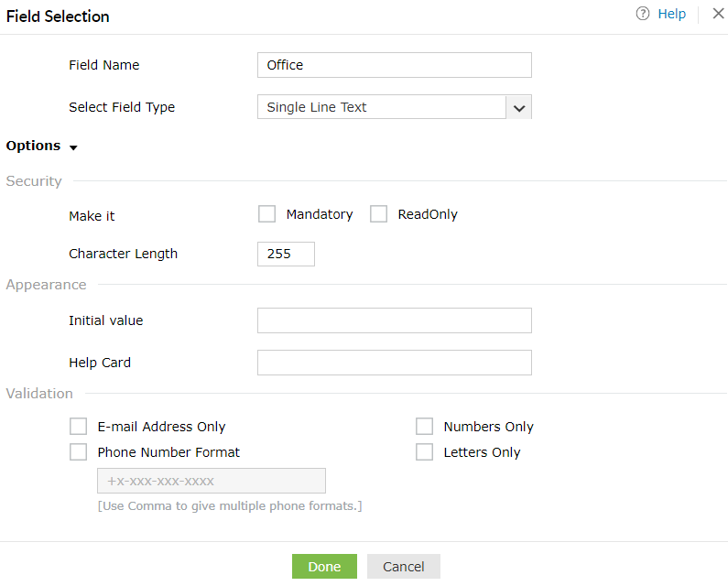Image resolution: width=728 pixels, height=586 pixels.
Task: Enable Numbers Only validation
Action: [424, 427]
